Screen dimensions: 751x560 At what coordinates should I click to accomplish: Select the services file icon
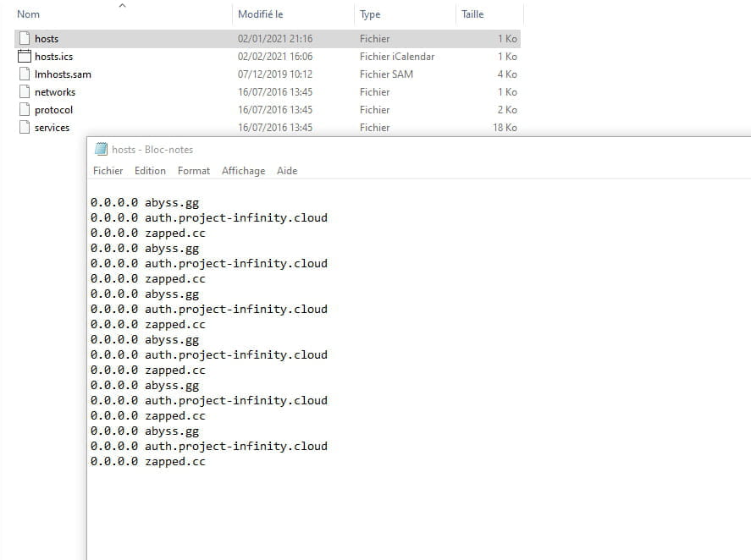coord(25,128)
